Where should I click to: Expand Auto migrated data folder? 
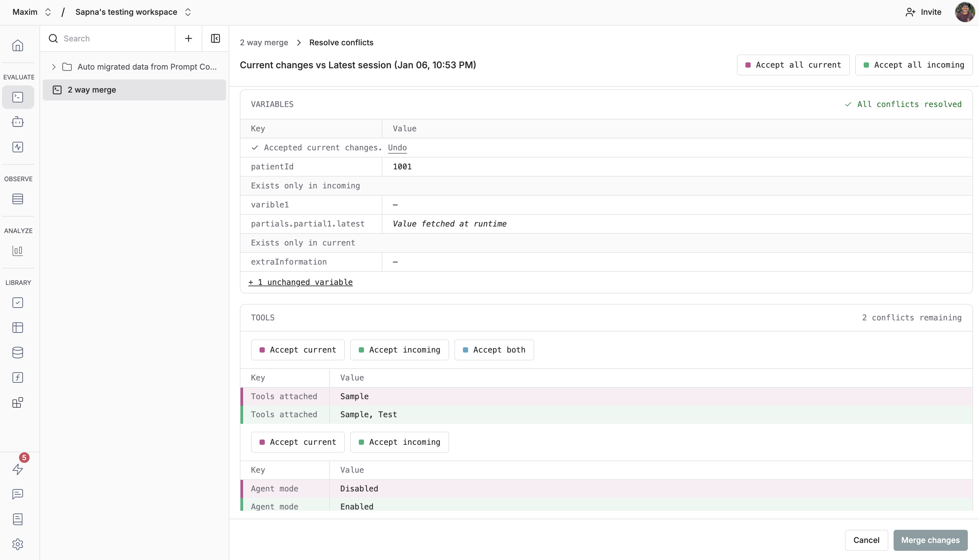pyautogui.click(x=54, y=67)
